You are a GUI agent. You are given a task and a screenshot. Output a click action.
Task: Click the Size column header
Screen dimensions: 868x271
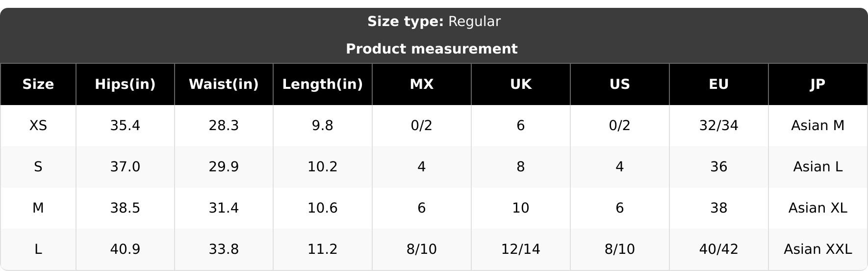pyautogui.click(x=38, y=84)
